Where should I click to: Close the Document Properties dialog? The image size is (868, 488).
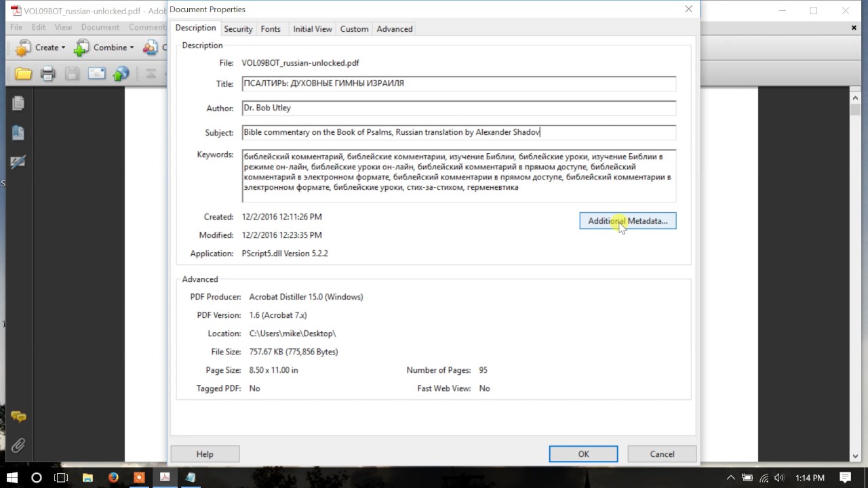(x=688, y=9)
